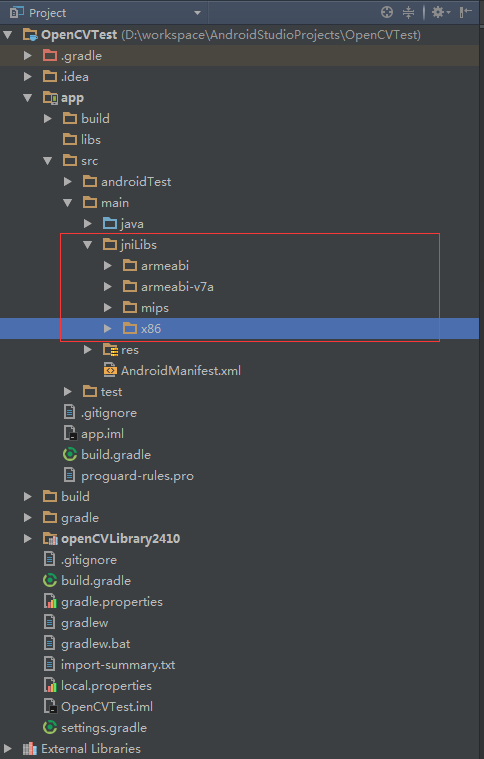
Task: Expand External Libraries arrow
Action: pyautogui.click(x=8, y=749)
